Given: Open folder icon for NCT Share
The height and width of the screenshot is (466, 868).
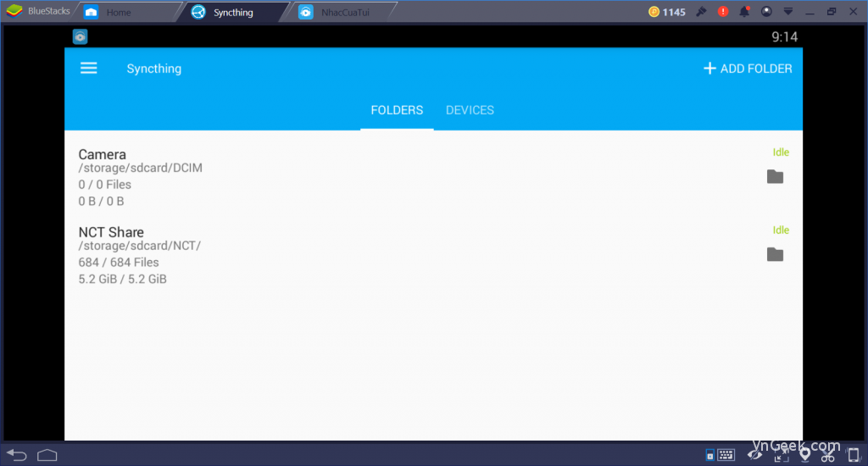Looking at the screenshot, I should pyautogui.click(x=775, y=254).
